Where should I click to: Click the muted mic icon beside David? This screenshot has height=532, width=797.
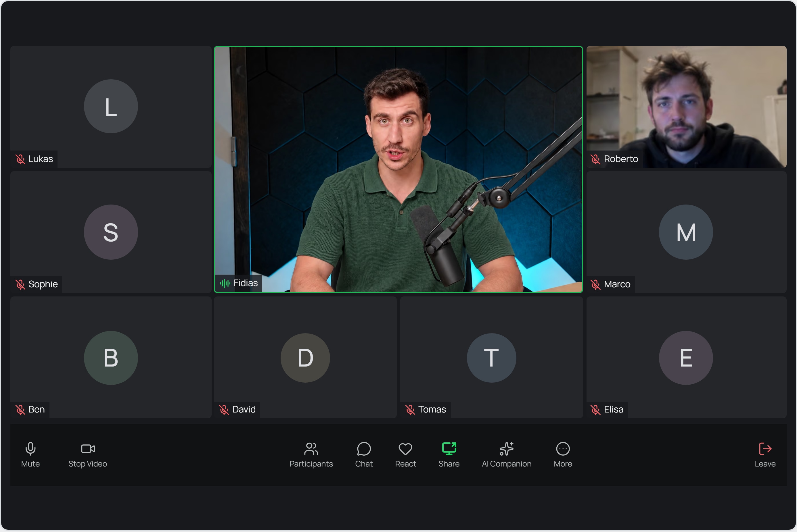point(224,410)
